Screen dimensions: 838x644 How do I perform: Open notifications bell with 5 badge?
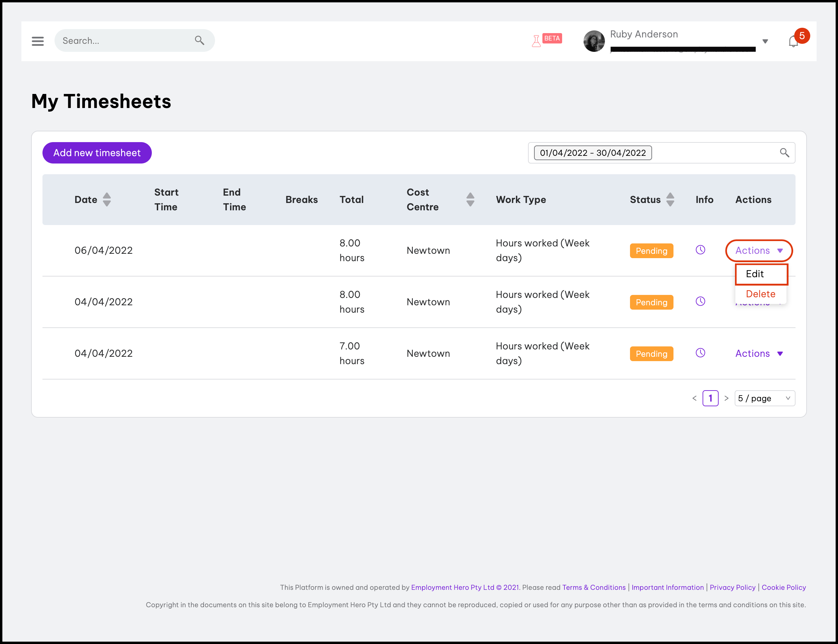[794, 41]
